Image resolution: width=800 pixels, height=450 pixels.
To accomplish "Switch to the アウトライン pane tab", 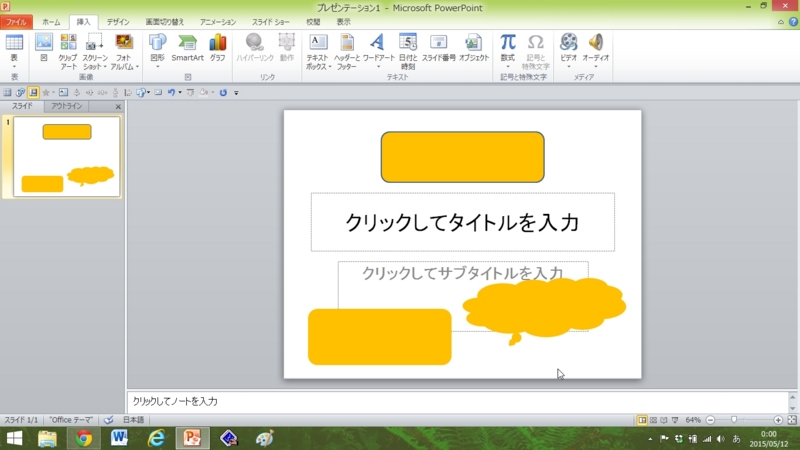I will [66, 106].
